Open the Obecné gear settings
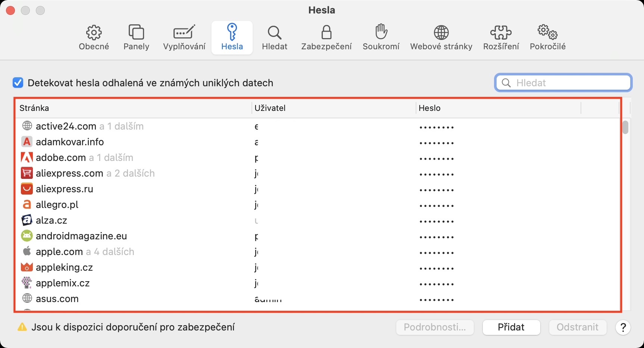This screenshot has width=644, height=348. click(94, 37)
